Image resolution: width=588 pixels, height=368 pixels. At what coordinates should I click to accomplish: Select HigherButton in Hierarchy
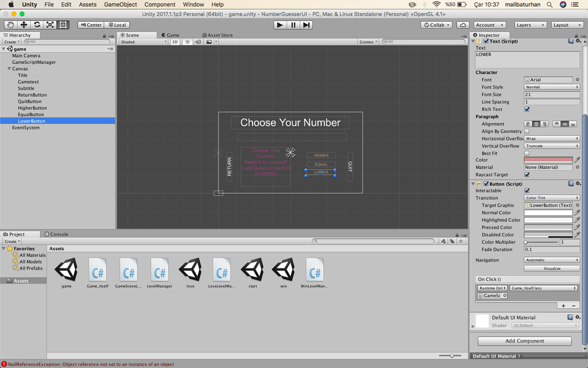pyautogui.click(x=32, y=108)
